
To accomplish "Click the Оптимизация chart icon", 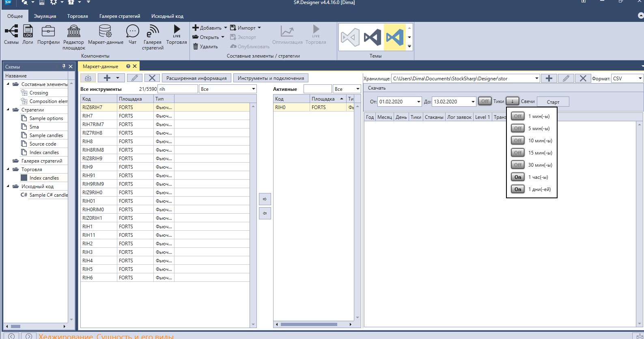I will pyautogui.click(x=287, y=31).
